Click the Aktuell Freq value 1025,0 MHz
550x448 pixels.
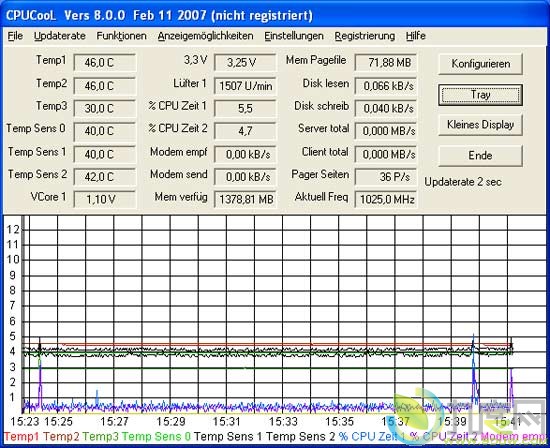pos(385,199)
